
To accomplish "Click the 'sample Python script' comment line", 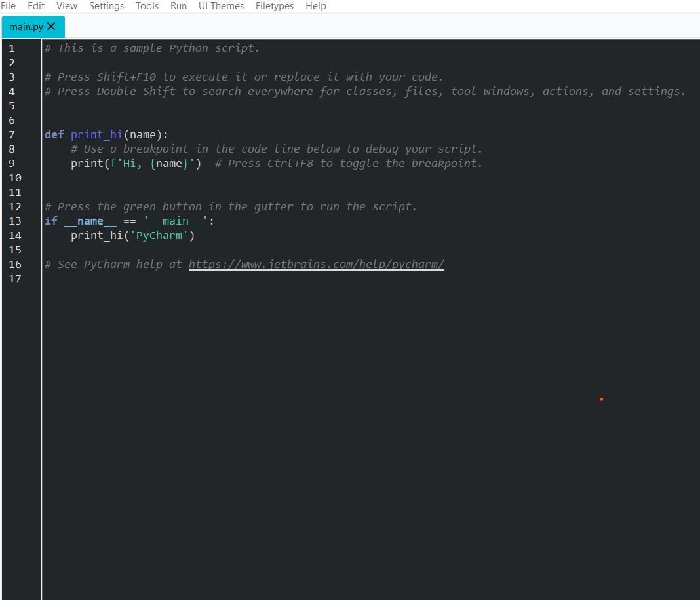I will [152, 48].
